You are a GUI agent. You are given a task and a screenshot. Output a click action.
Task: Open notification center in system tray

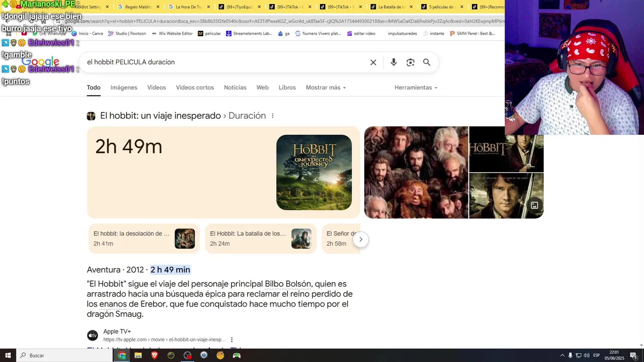tap(633, 355)
